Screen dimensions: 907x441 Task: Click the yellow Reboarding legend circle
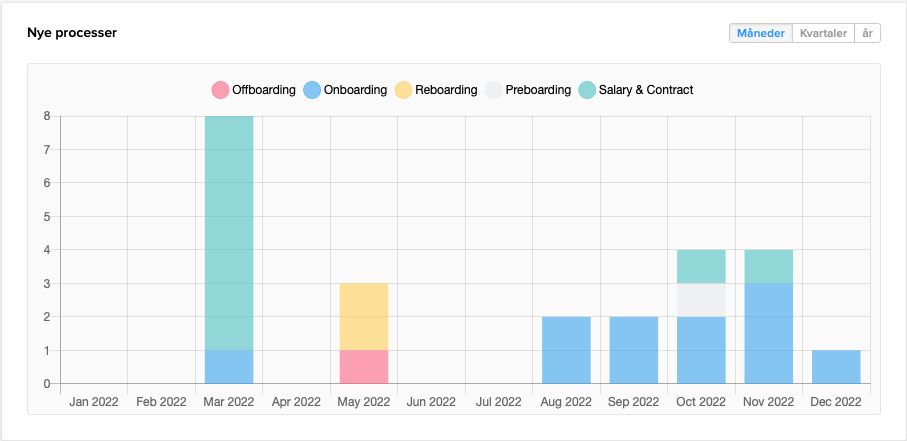(404, 90)
